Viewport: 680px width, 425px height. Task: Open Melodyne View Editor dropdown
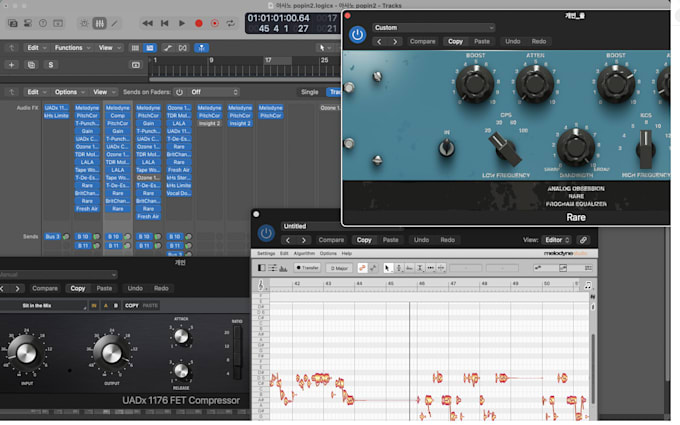(x=557, y=240)
